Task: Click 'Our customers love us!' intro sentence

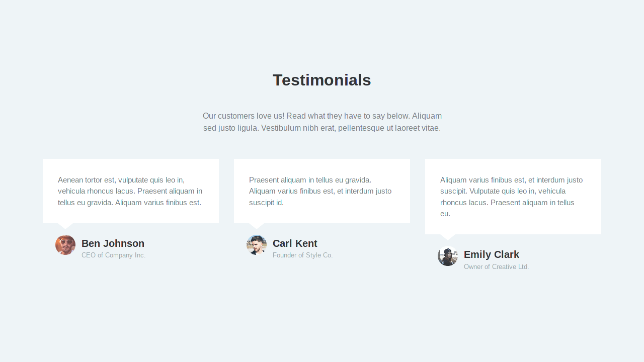Action: pyautogui.click(x=243, y=116)
